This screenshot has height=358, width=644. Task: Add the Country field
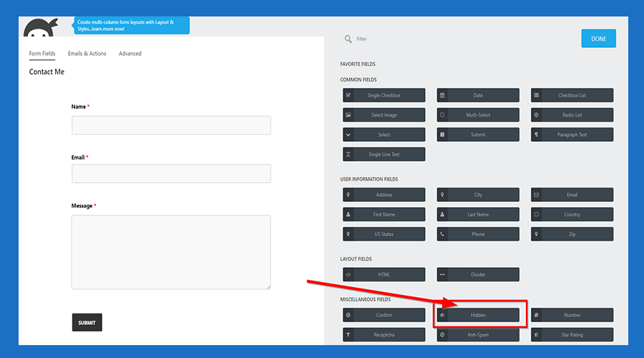572,214
